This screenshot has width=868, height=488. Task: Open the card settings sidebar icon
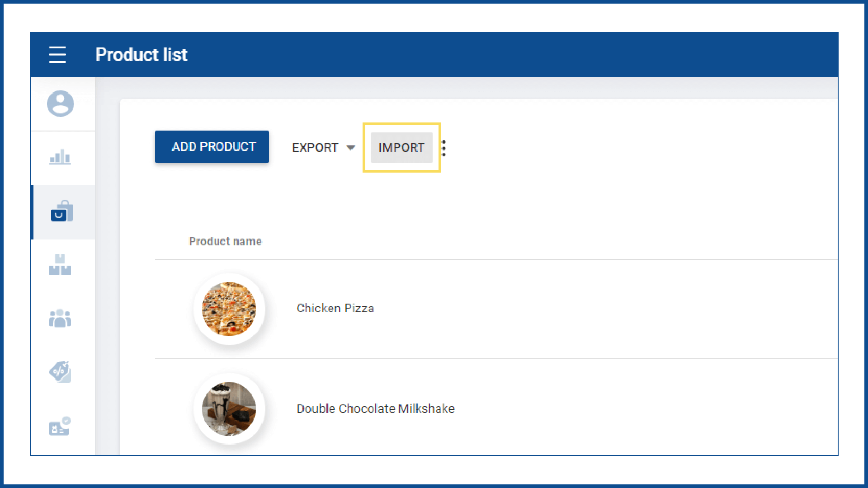pos(60,426)
